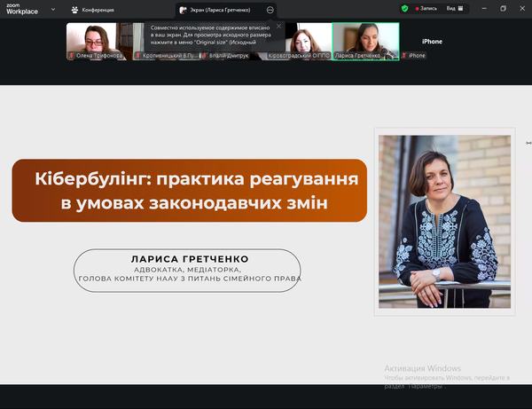The image size is (532, 409).
Task: Click muted mic icon on iPhone tile
Action: [x=404, y=55]
